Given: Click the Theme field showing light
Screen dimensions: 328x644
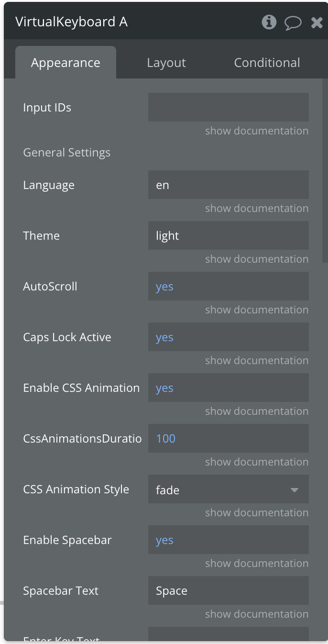Looking at the screenshot, I should [228, 236].
